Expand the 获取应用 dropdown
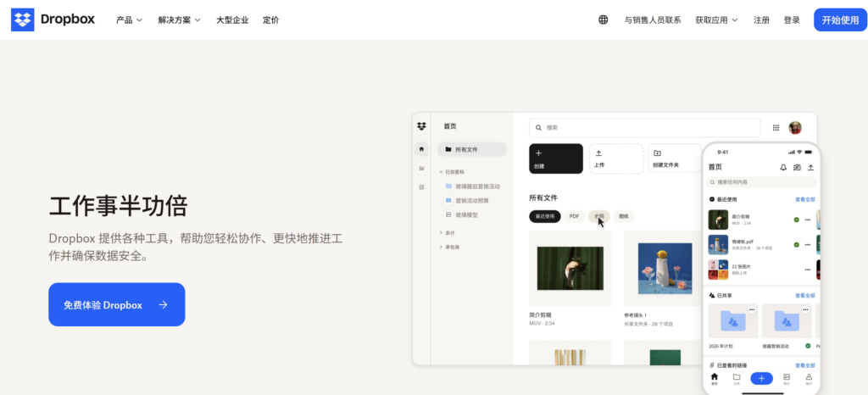868x395 pixels. tap(716, 19)
